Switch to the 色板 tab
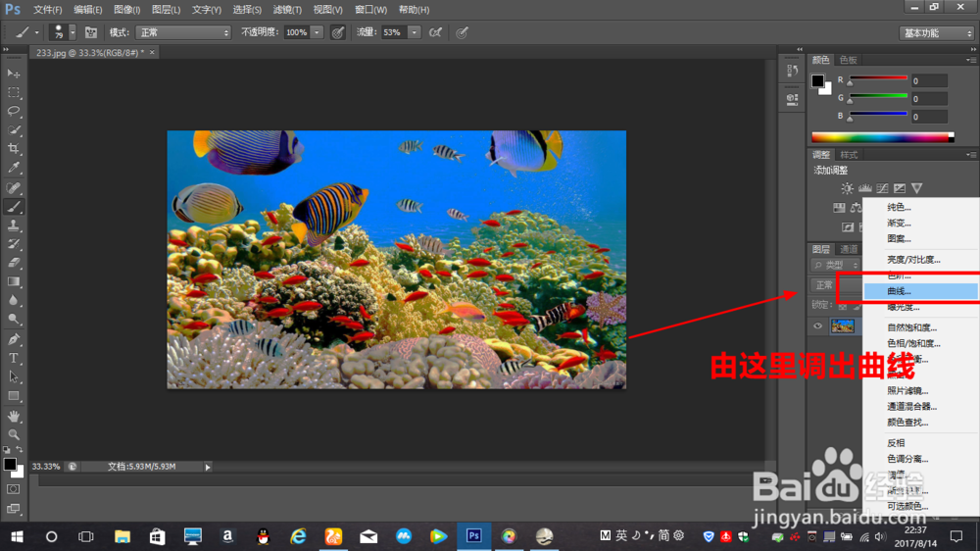Viewport: 980px width, 551px height. [x=848, y=60]
